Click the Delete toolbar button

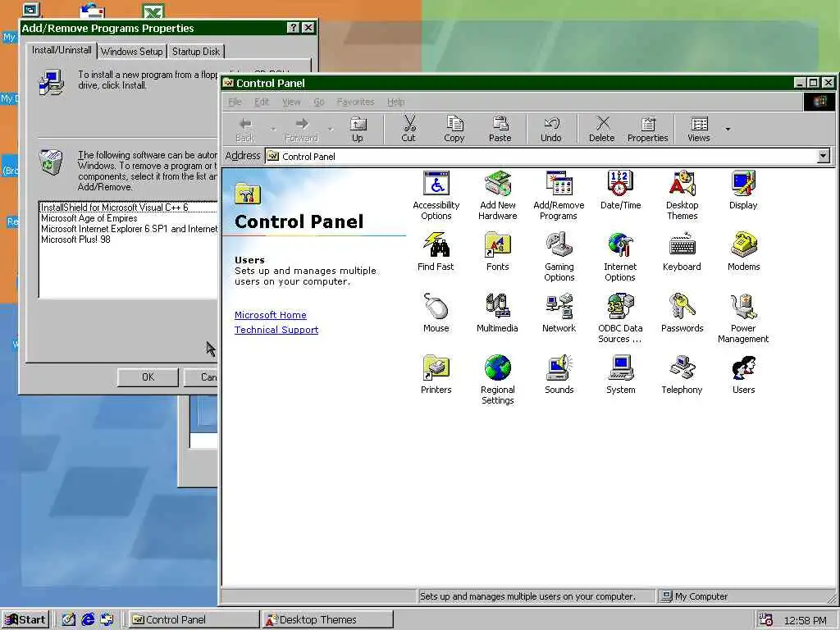pos(601,130)
